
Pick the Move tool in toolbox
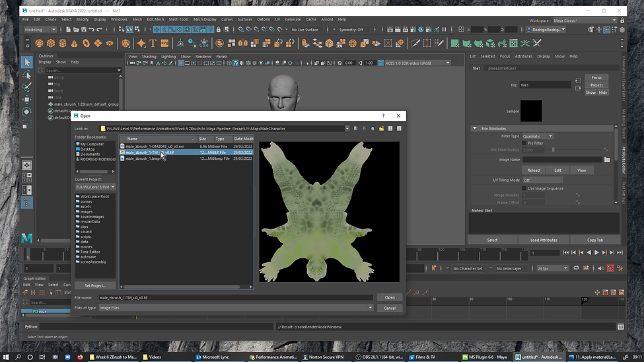click(27, 100)
